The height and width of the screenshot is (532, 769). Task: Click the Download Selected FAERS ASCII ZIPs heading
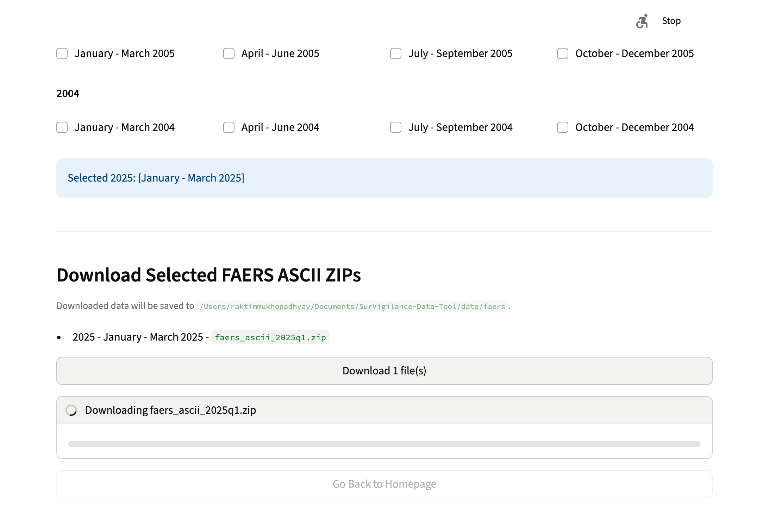click(x=208, y=275)
